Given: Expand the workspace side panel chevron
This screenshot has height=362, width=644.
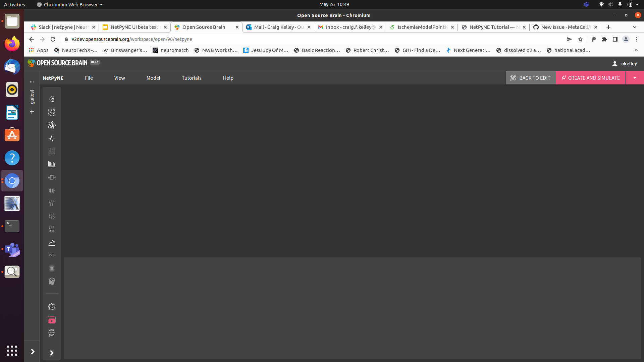Looking at the screenshot, I should pyautogui.click(x=33, y=352).
